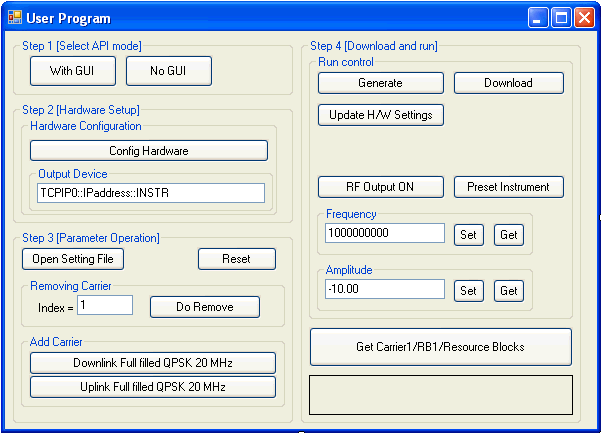Open Config Hardware setup

pyautogui.click(x=149, y=151)
